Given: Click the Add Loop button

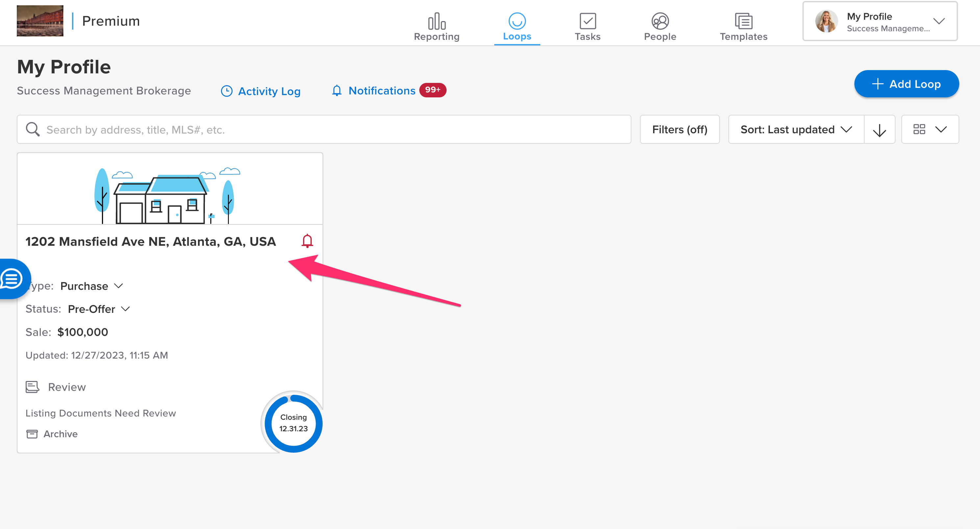Looking at the screenshot, I should [x=906, y=84].
